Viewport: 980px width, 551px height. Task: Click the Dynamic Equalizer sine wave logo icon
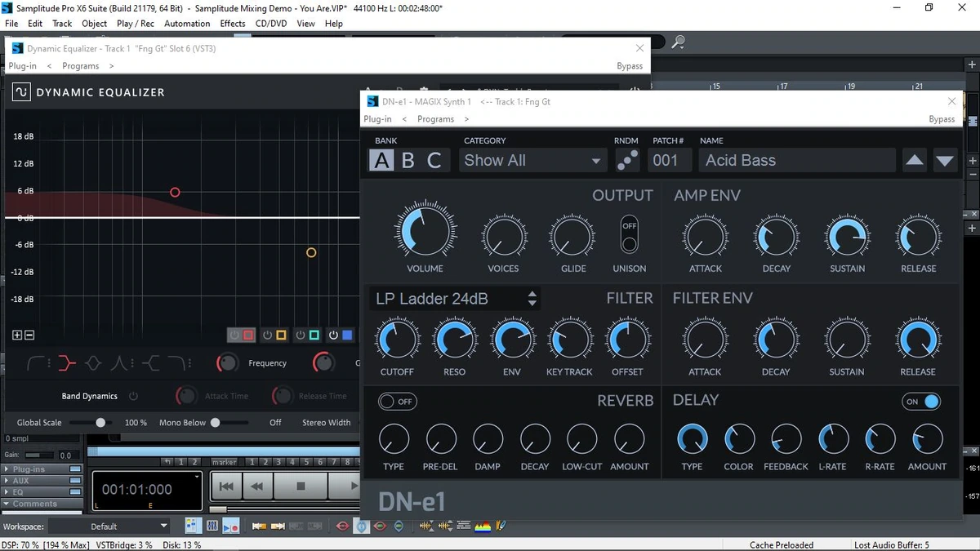(x=21, y=92)
